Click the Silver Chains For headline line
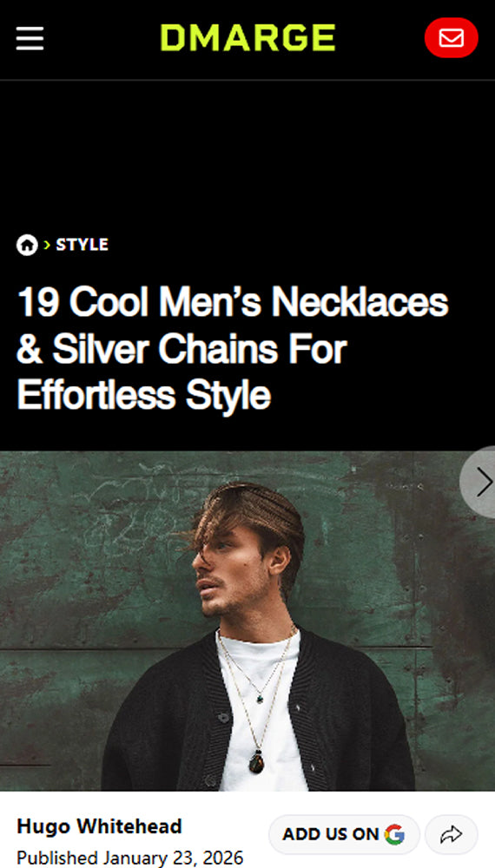Screen dimensions: 495x868 click(x=181, y=349)
